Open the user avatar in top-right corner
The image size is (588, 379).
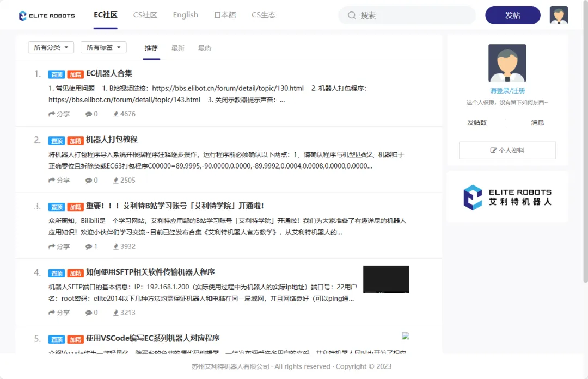pyautogui.click(x=559, y=15)
